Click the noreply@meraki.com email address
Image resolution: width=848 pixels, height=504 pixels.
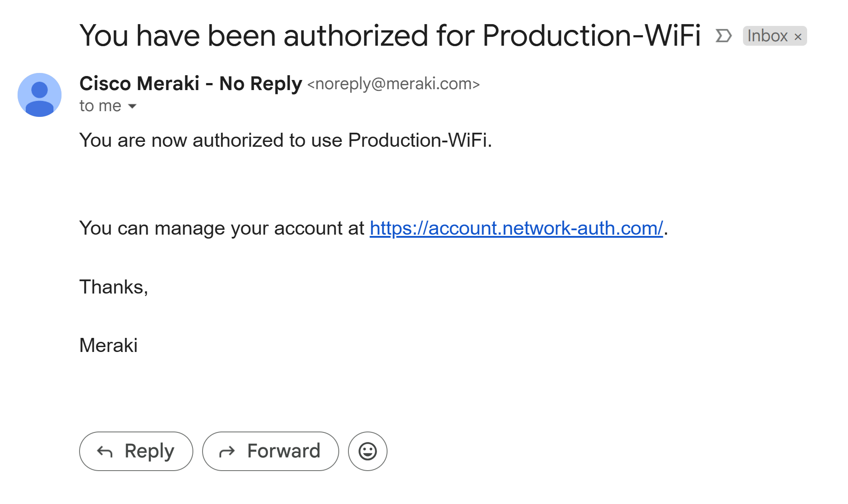click(394, 83)
